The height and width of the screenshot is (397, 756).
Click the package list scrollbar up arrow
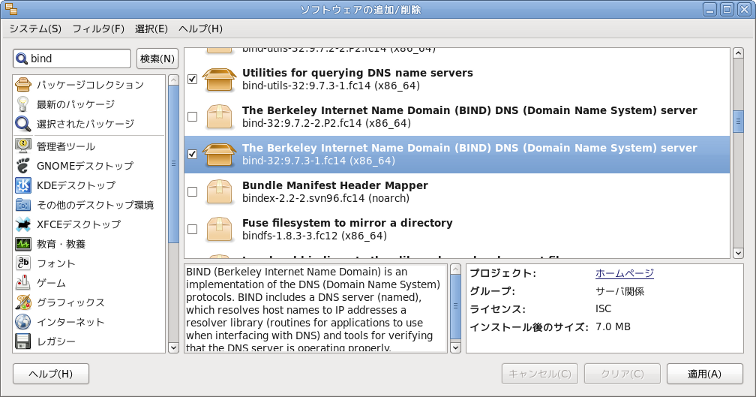point(738,53)
